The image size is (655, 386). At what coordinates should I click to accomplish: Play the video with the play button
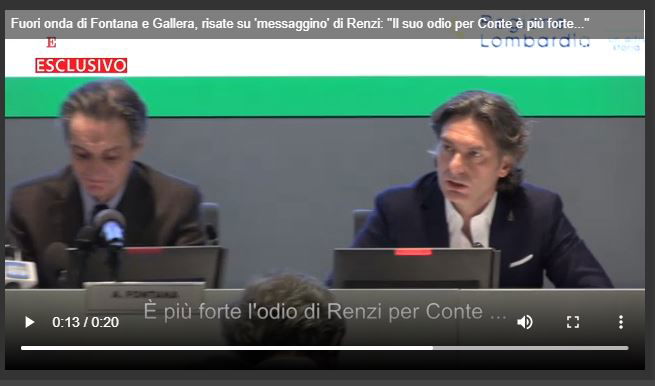pyautogui.click(x=29, y=322)
